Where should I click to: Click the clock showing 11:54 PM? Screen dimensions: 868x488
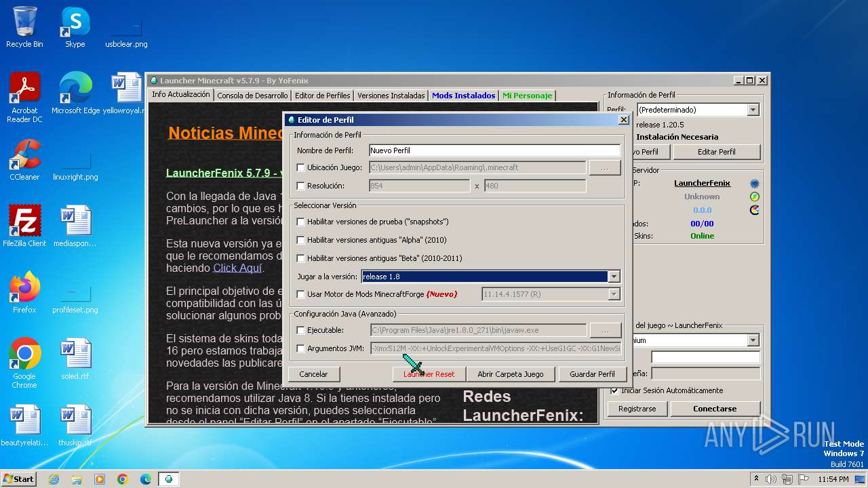click(833, 479)
